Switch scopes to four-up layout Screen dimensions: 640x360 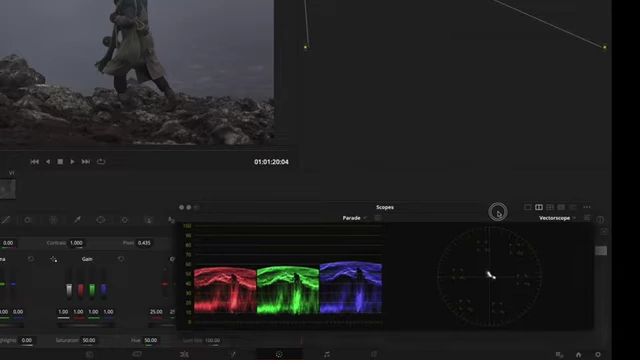pos(550,207)
